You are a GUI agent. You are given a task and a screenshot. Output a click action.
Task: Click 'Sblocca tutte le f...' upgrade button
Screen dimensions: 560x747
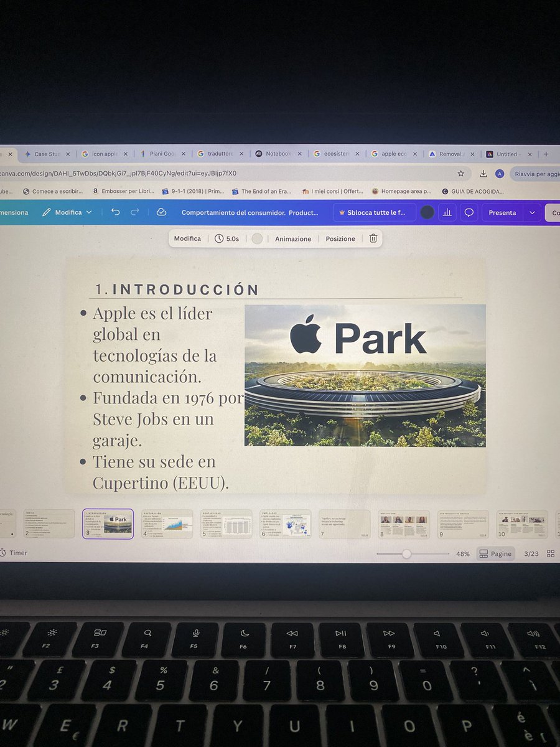point(374,212)
